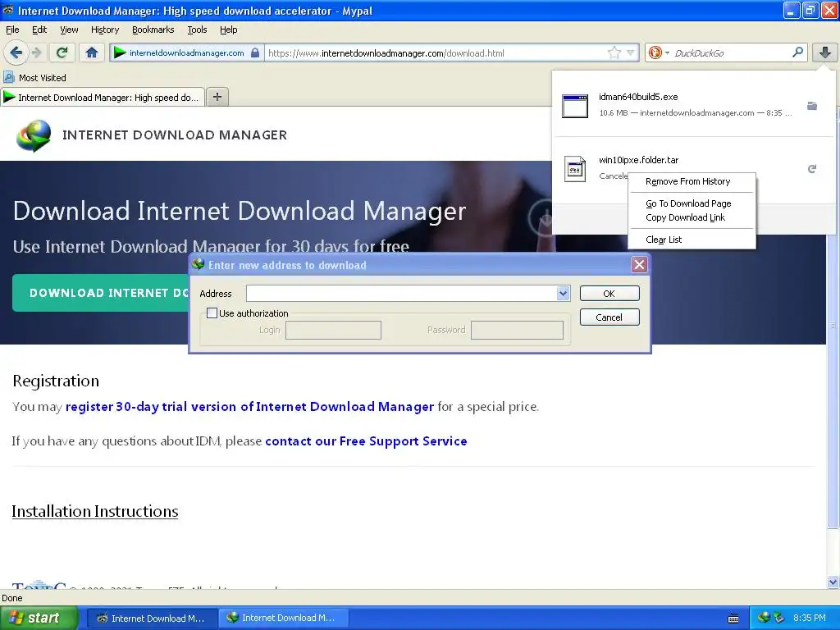Click the search magnifier icon

[x=797, y=52]
